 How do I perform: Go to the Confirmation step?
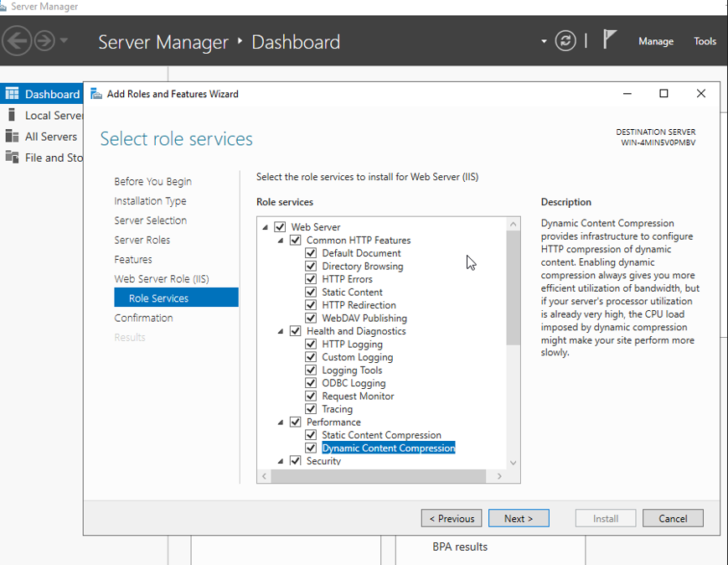pos(143,319)
